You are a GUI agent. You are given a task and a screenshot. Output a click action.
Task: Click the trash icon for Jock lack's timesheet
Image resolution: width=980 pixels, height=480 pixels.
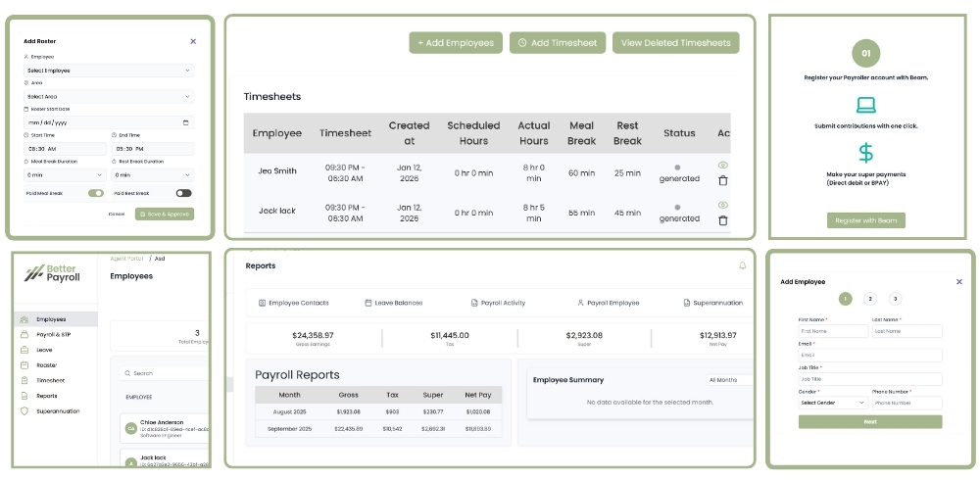[723, 220]
